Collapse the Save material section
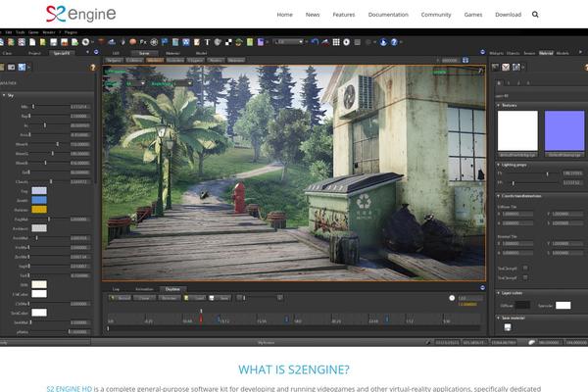588x392 pixels. pyautogui.click(x=499, y=318)
